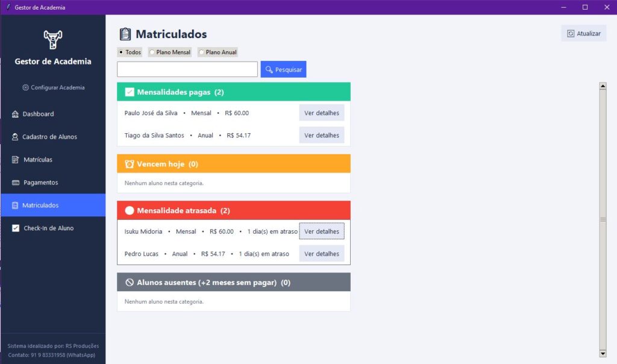This screenshot has width=617, height=364.
Task: Click the name Tiago da Silva Santos
Action: click(154, 136)
